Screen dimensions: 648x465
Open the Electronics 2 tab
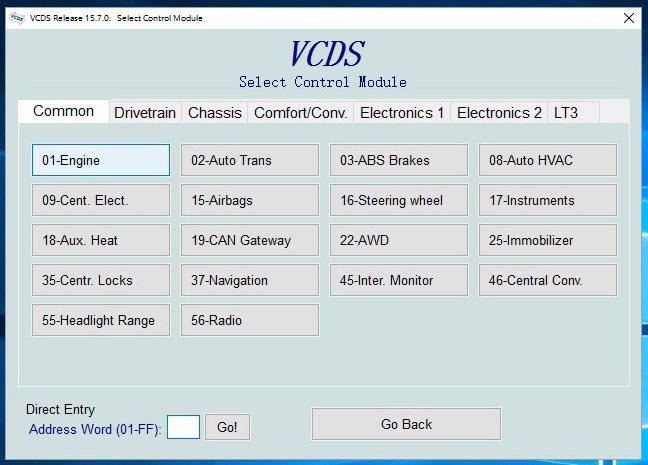point(499,112)
